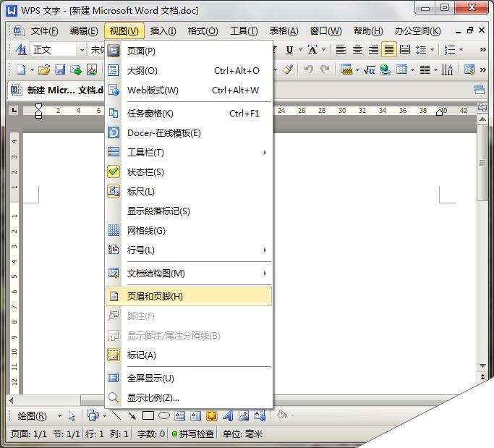
Task: Select Web Layout view menu item
Action: [x=189, y=90]
